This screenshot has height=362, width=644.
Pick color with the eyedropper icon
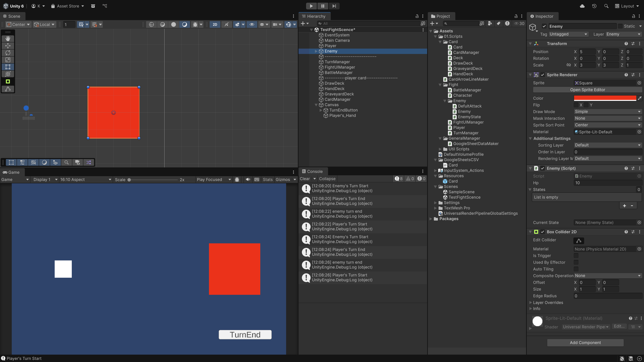click(639, 98)
